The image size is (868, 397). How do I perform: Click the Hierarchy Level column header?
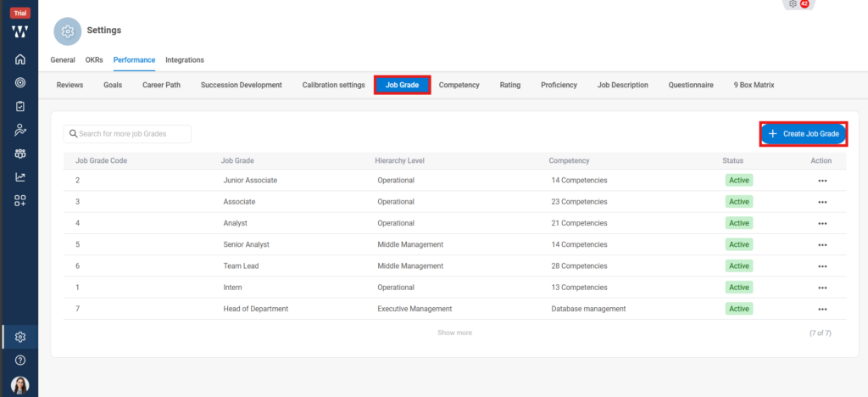click(400, 160)
